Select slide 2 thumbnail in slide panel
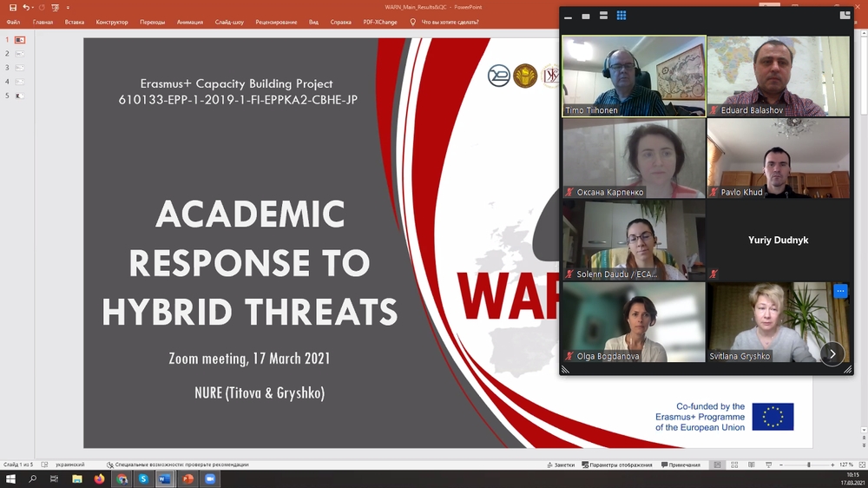This screenshot has height=488, width=868. 20,54
